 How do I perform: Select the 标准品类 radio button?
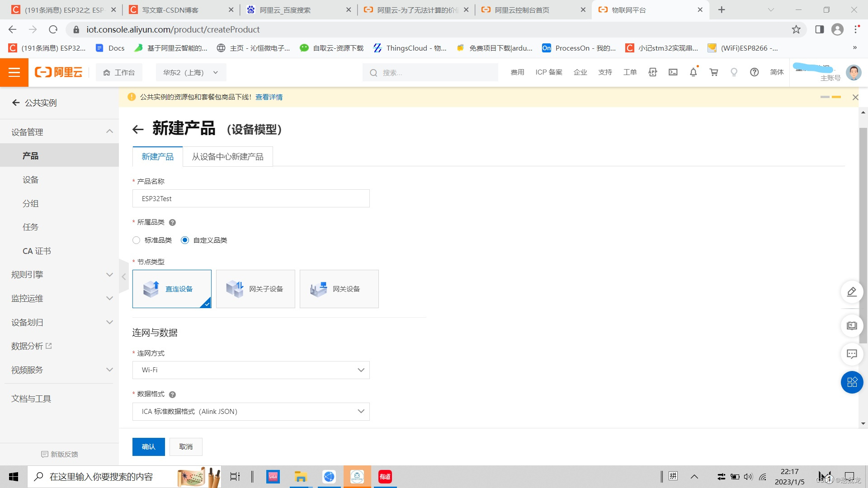tap(136, 240)
